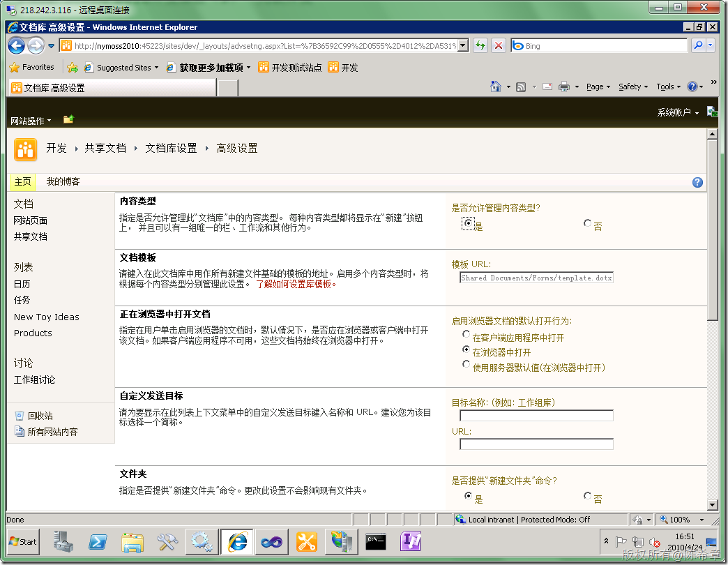
Task: Switch to the 主页 tab
Action: [x=23, y=181]
